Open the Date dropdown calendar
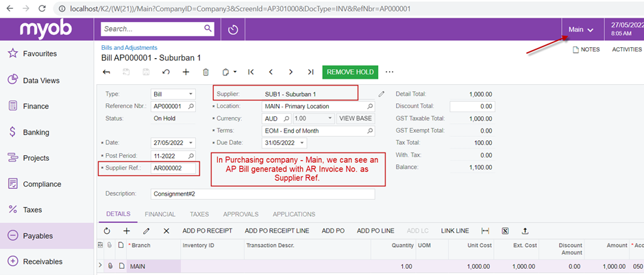644x275 pixels. pyautogui.click(x=190, y=143)
